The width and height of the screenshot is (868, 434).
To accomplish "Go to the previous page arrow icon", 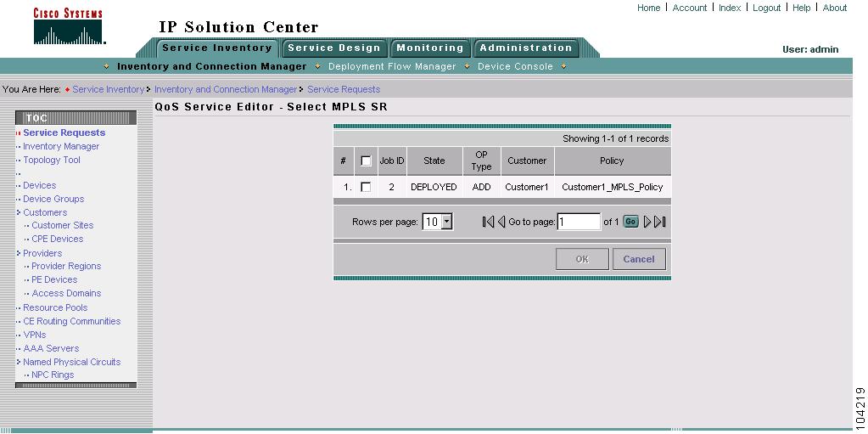I will tap(501, 222).
